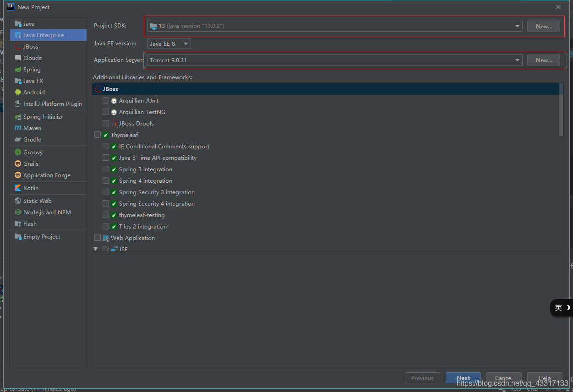Click the Web Application framework icon

tap(106, 238)
